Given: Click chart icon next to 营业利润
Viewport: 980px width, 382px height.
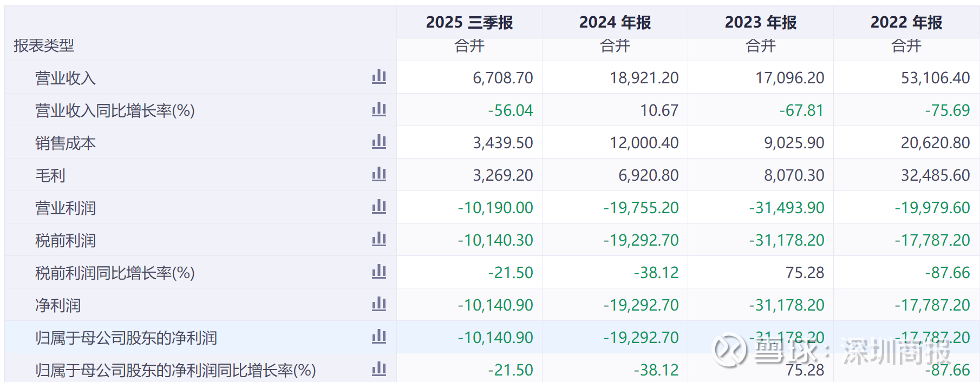Looking at the screenshot, I should [x=379, y=207].
